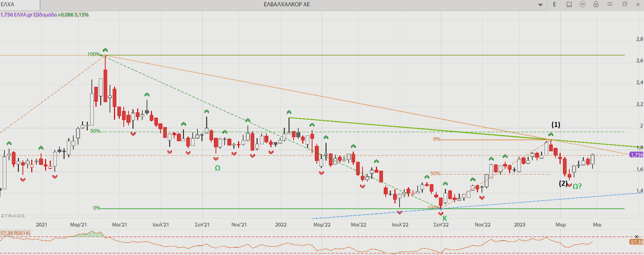Click the purple 1,756 last price tag
Screen dimensions: 644x255
[x=636, y=155]
